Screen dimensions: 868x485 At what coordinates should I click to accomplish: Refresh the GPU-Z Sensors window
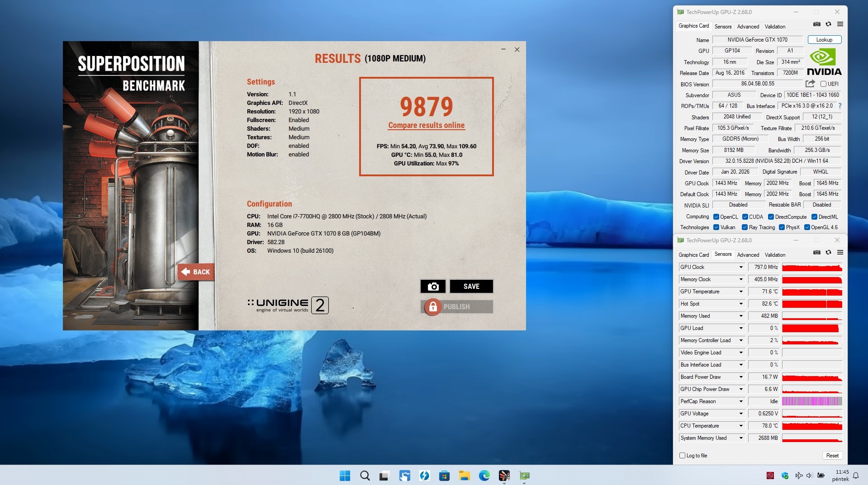828,252
